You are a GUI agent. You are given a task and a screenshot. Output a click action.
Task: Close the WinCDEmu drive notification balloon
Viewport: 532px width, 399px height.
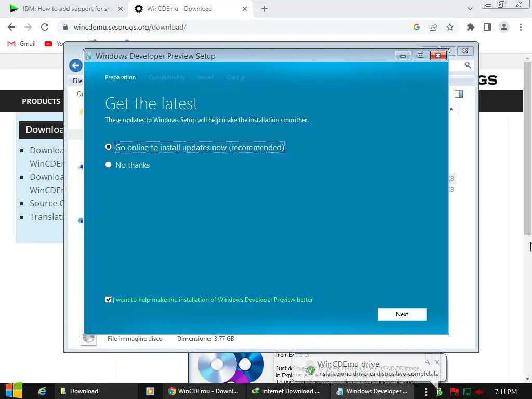437,362
